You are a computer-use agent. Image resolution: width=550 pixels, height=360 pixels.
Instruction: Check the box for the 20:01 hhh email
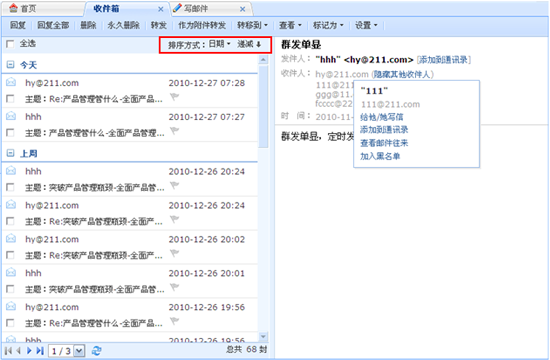coord(11,289)
